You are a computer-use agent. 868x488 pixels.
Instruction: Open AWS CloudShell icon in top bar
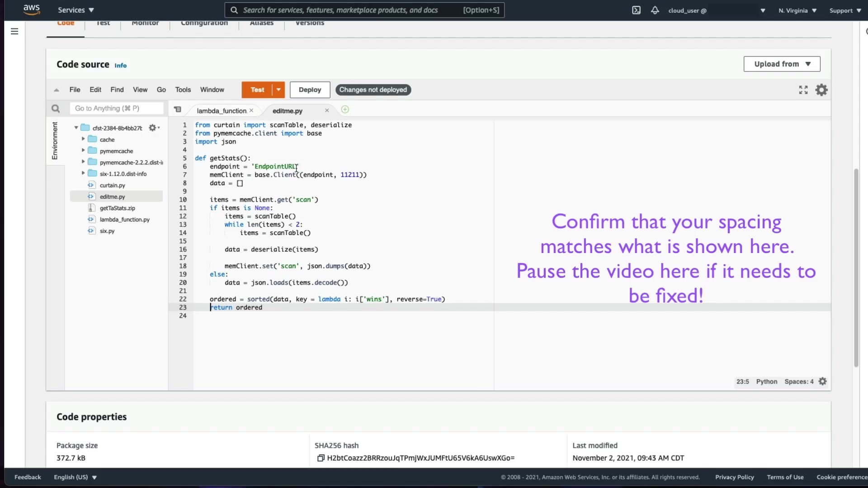(x=636, y=10)
